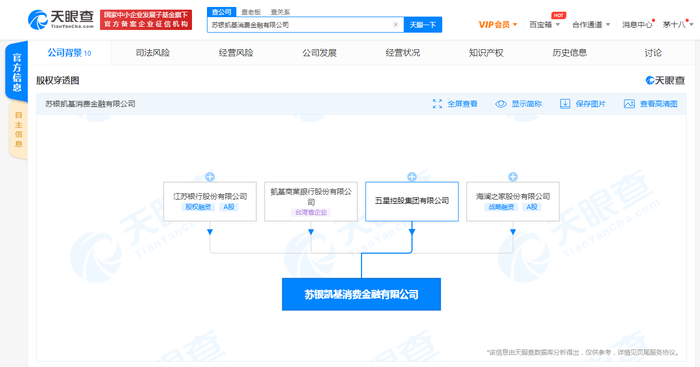Switch to the 知识产权 tab
The image size is (700, 367).
pyautogui.click(x=486, y=53)
